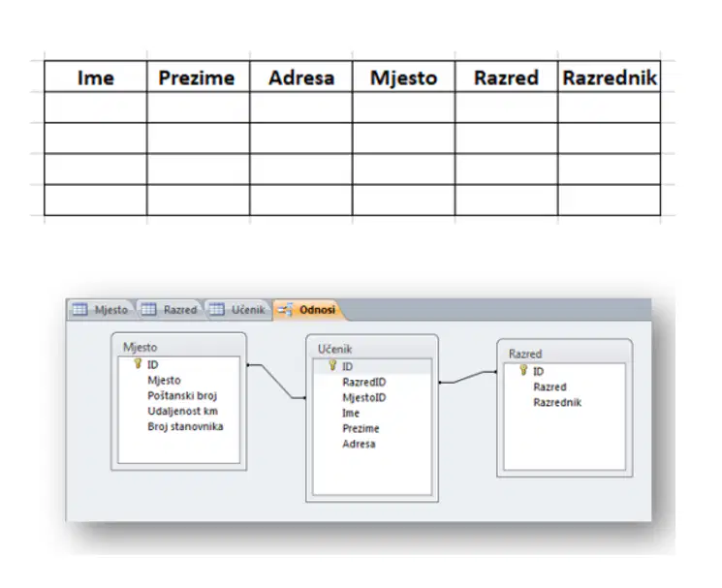This screenshot has width=722, height=588.
Task: Select the Razrednik field in Razred table
Action: tap(557, 403)
